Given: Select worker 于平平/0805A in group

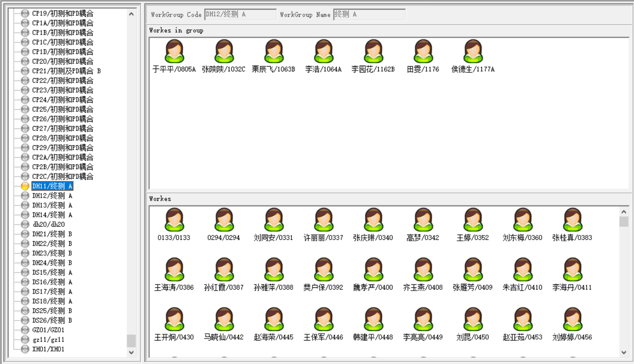Looking at the screenshot, I should 174,52.
